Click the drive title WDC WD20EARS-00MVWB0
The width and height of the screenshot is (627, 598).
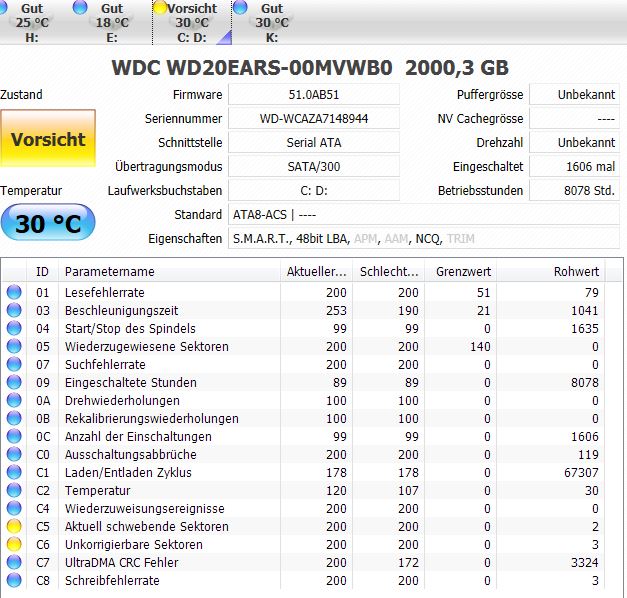click(x=252, y=68)
